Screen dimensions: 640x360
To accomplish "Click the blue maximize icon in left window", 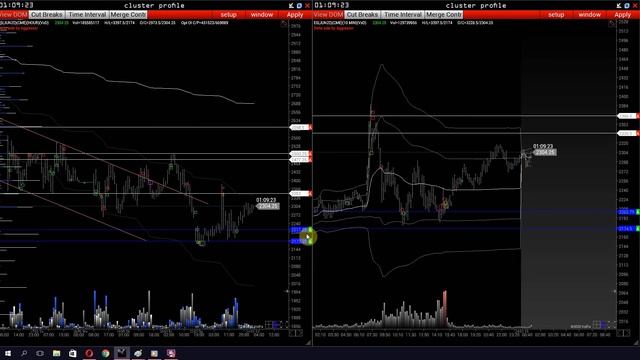I will (299, 5).
